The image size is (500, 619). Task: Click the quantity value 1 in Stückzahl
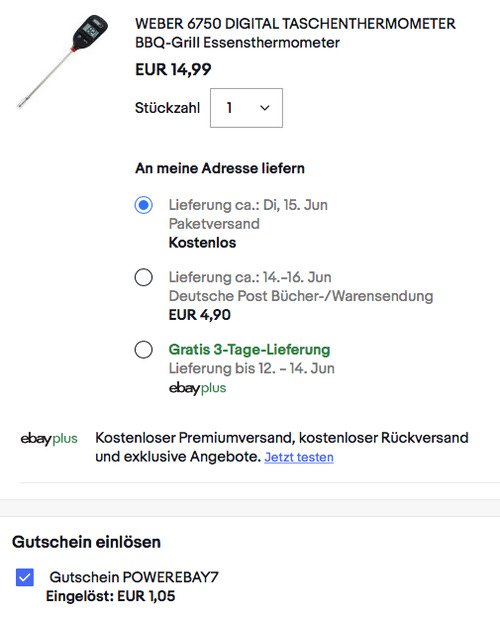coord(229,108)
